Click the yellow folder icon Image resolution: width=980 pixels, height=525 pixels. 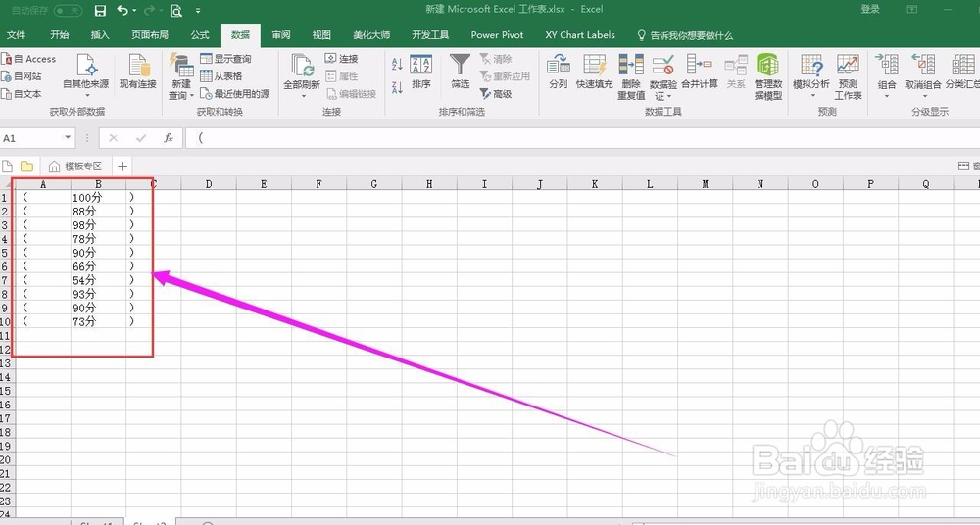click(26, 167)
